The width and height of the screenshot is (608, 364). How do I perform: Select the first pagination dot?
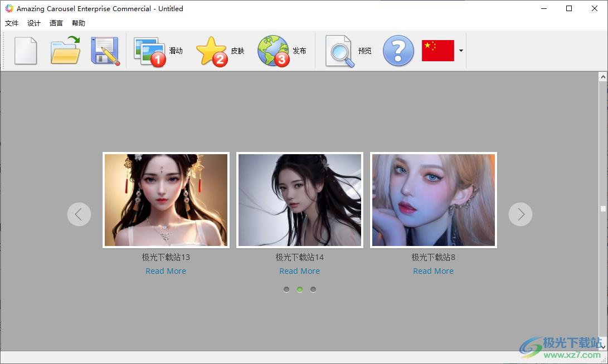click(286, 289)
